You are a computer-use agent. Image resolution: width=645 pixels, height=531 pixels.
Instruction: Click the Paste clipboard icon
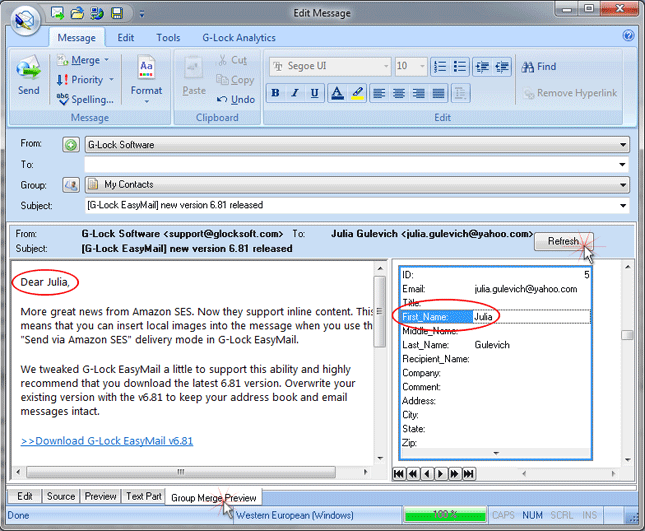(194, 68)
